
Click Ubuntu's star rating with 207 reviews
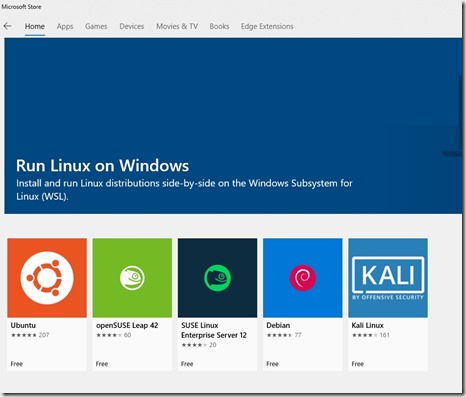point(30,335)
